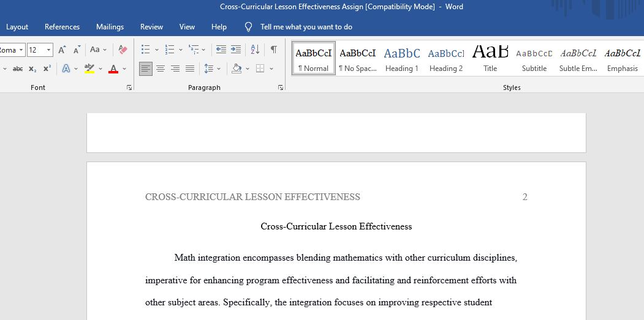Show paragraph marks with pilcrow icon
644x320 pixels.
(273, 50)
